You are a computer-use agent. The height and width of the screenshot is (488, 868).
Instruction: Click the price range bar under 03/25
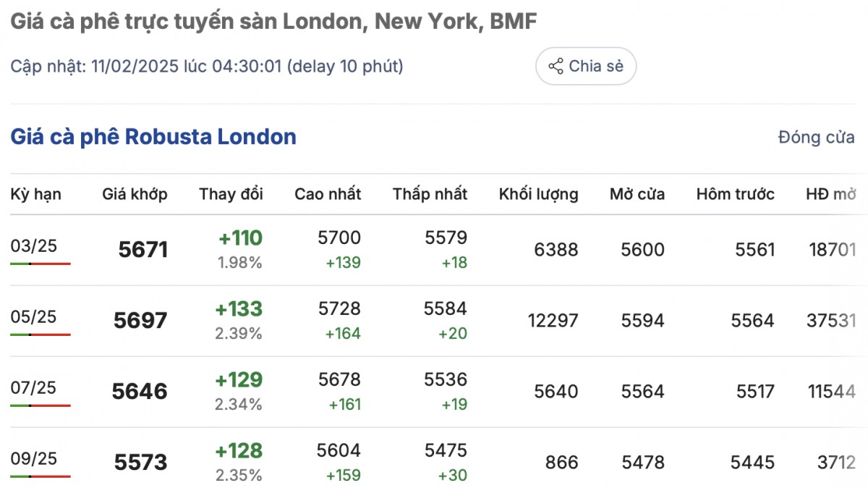pyautogui.click(x=41, y=264)
